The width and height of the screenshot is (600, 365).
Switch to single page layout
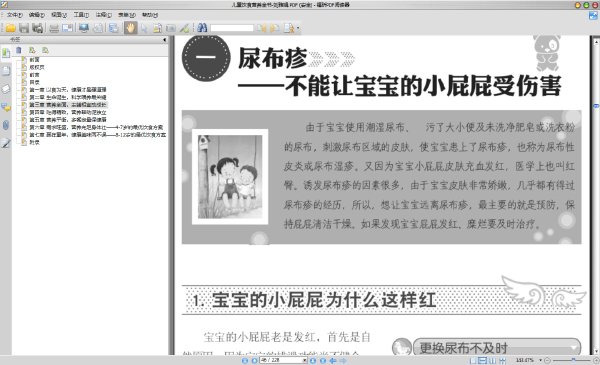pos(473,360)
